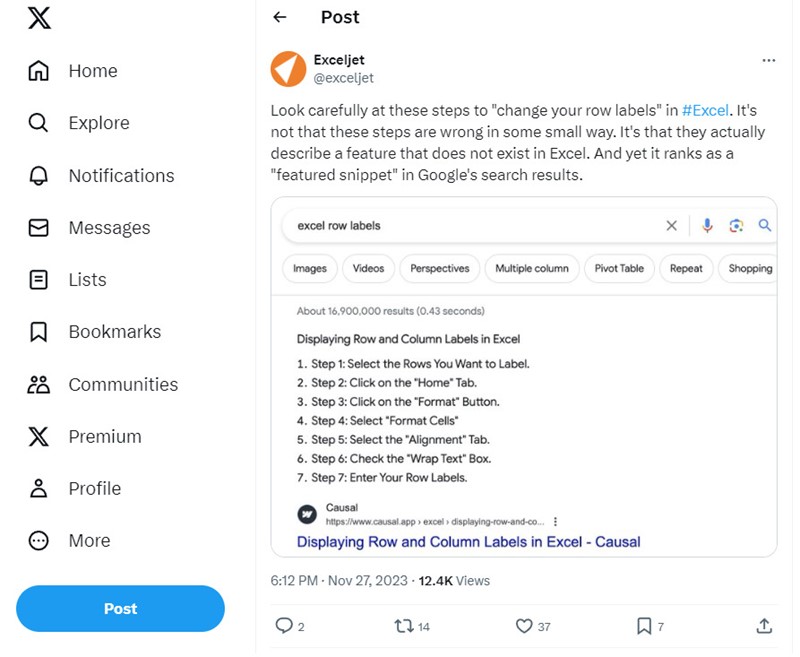This screenshot has height=657, width=800.
Task: Click the blue Post button
Action: click(120, 608)
